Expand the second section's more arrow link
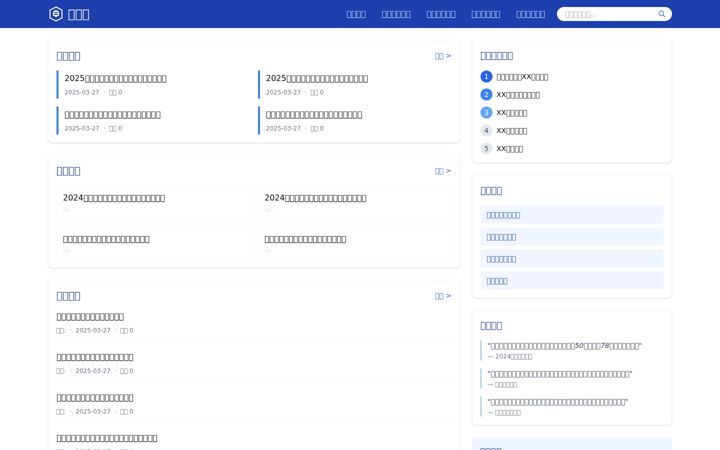The height and width of the screenshot is (450, 720). pos(443,171)
